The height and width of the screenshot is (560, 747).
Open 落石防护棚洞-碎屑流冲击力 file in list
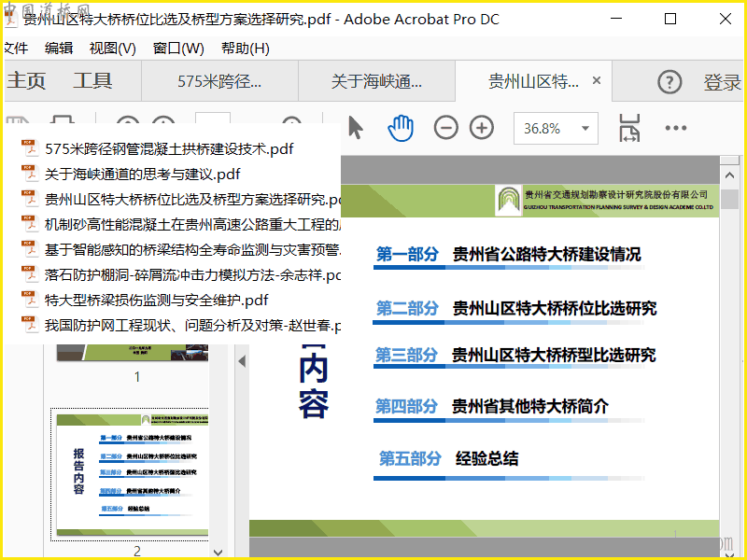(x=192, y=275)
